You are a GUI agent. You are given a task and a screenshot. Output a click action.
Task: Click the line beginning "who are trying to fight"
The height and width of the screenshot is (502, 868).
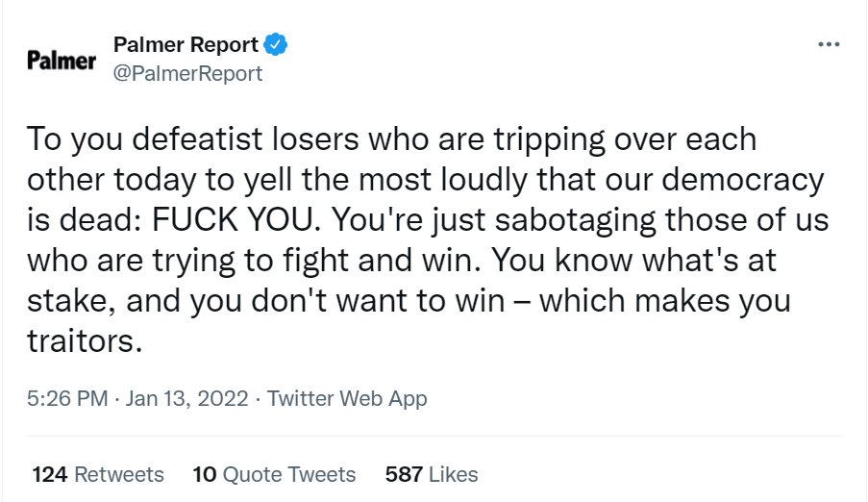pos(402,261)
